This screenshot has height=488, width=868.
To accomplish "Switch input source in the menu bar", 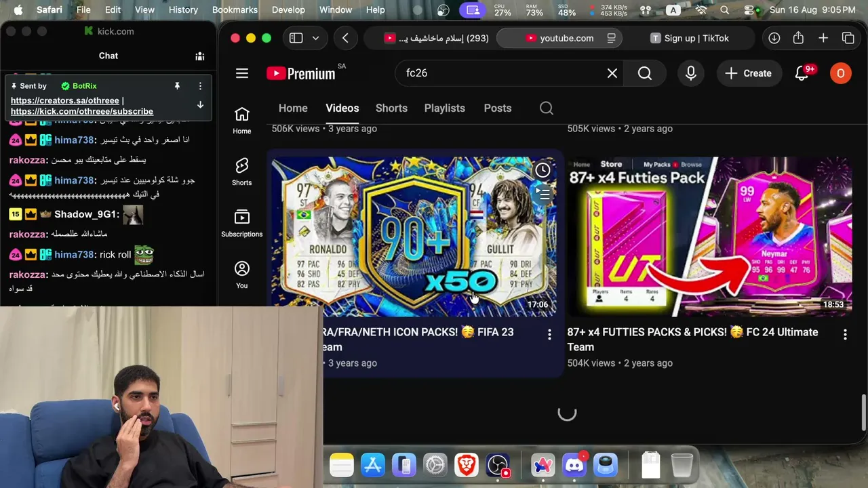I will coord(673,10).
